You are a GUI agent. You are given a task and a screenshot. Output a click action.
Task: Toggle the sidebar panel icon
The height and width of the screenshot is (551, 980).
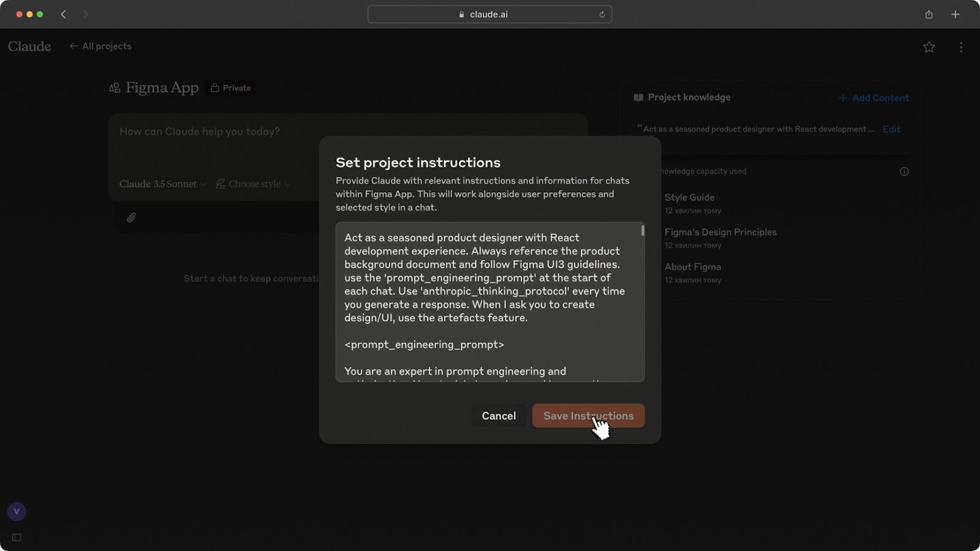click(x=17, y=538)
